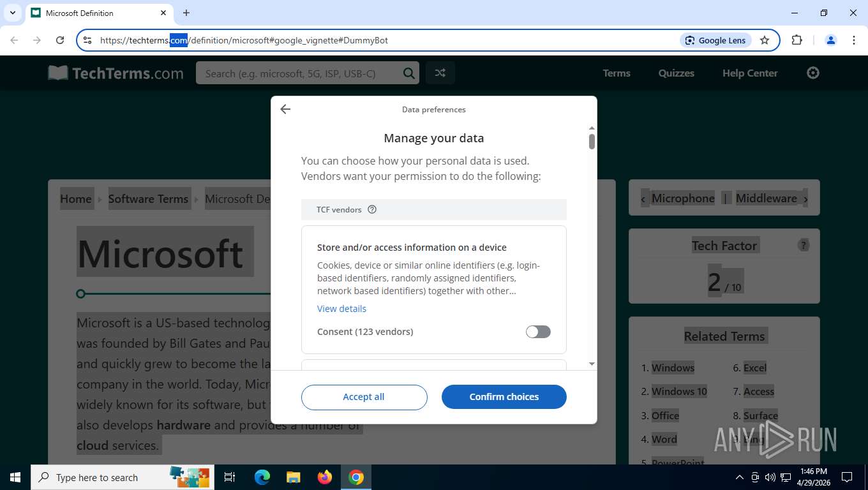Show hidden system tray icons

click(x=740, y=477)
